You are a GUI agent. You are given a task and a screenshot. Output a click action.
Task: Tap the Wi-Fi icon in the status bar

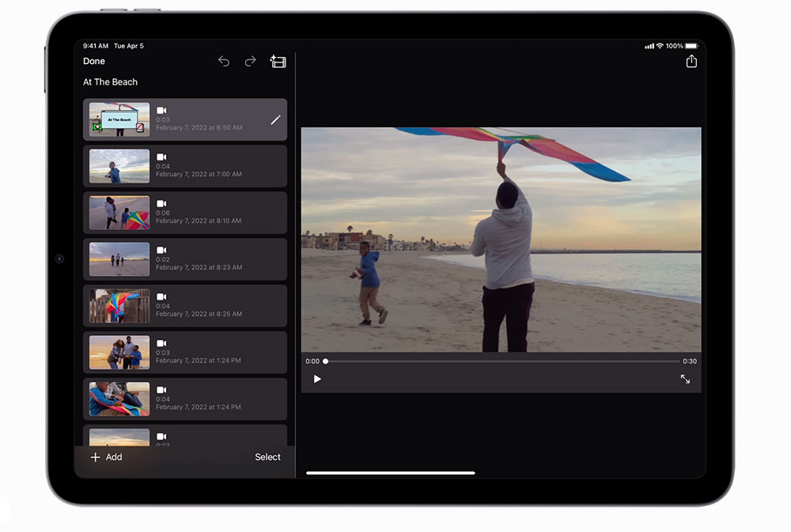point(660,46)
